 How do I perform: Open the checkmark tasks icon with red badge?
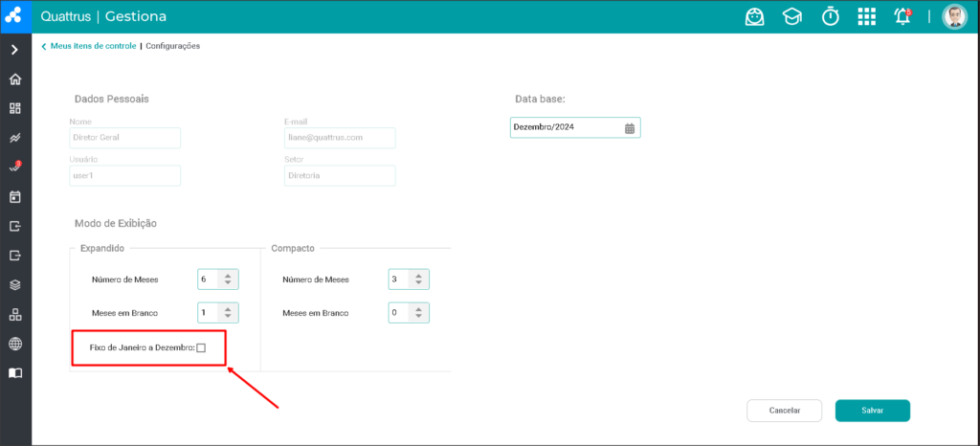click(x=15, y=167)
